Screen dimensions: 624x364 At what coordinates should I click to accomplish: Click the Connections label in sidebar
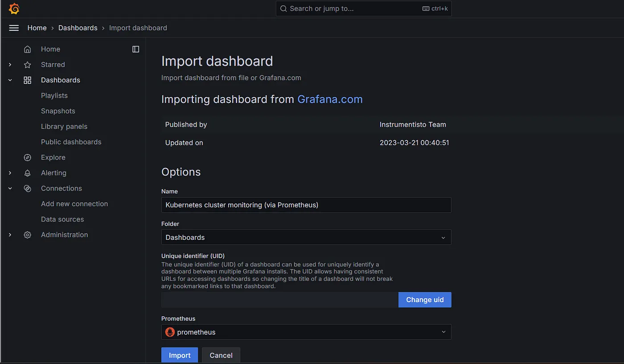[x=62, y=188]
